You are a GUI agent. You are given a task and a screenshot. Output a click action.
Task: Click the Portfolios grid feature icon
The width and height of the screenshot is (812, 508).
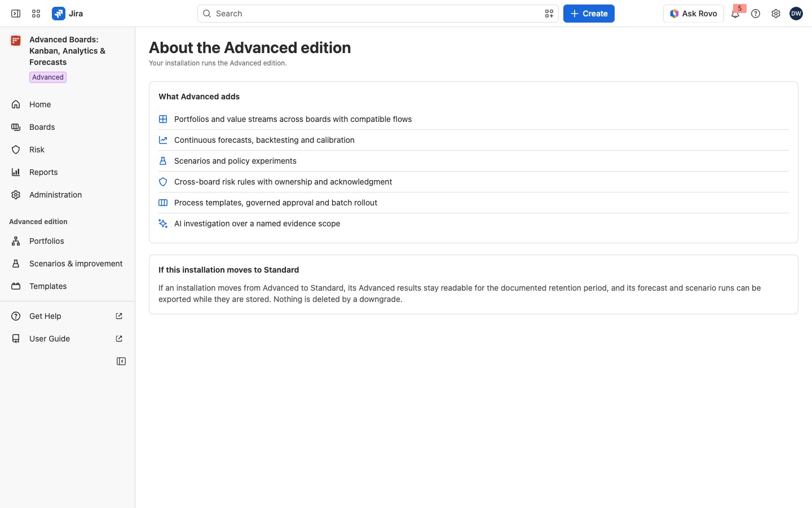(163, 119)
